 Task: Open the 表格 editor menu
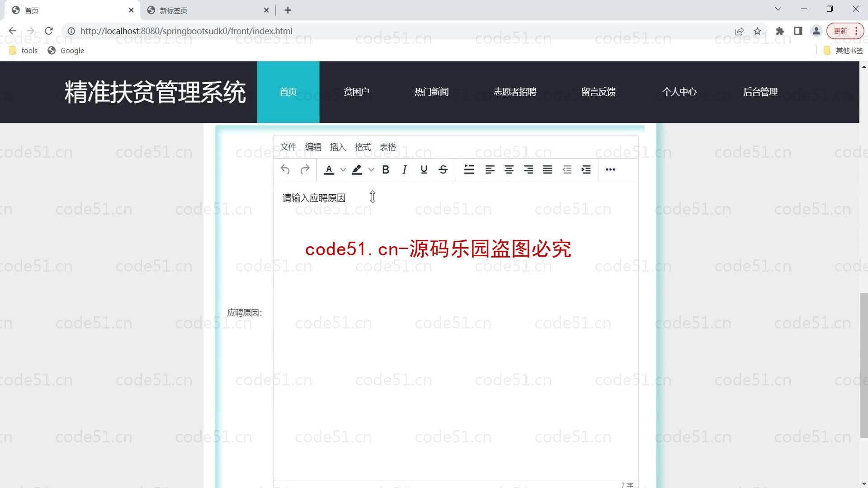click(x=387, y=147)
